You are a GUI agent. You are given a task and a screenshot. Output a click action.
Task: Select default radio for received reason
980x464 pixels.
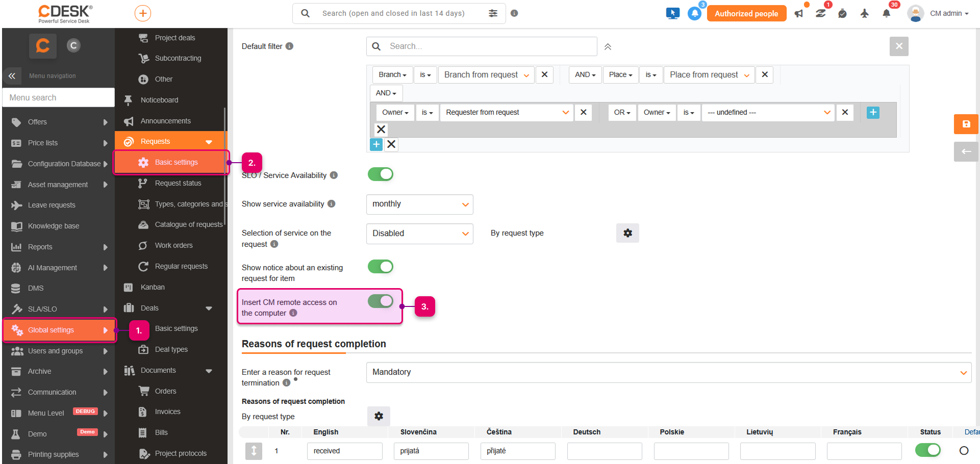point(964,451)
